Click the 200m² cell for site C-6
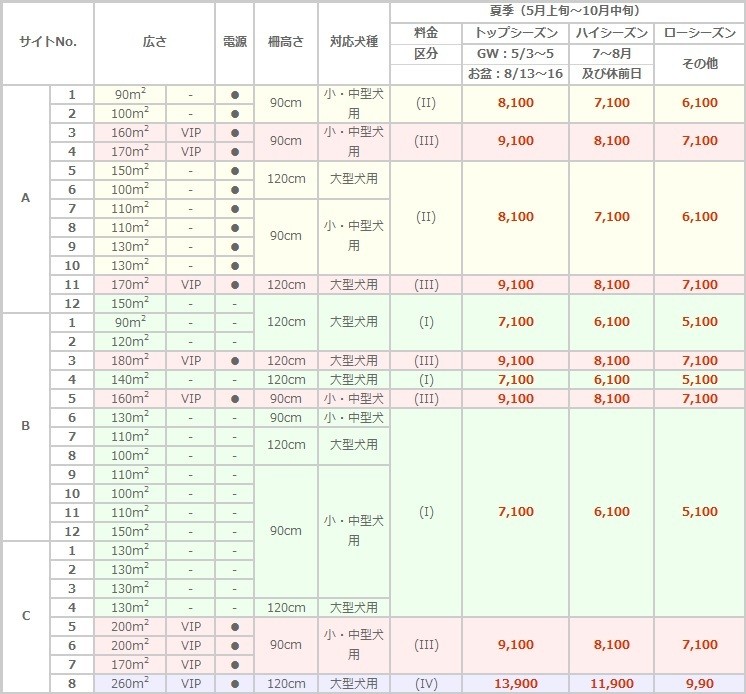Viewport: 746px width, 694px height. [130, 645]
